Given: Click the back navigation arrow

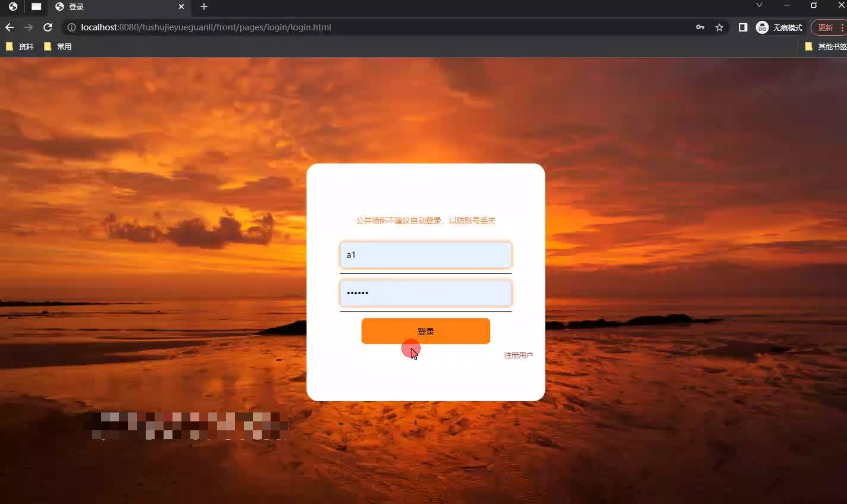Looking at the screenshot, I should coord(9,27).
